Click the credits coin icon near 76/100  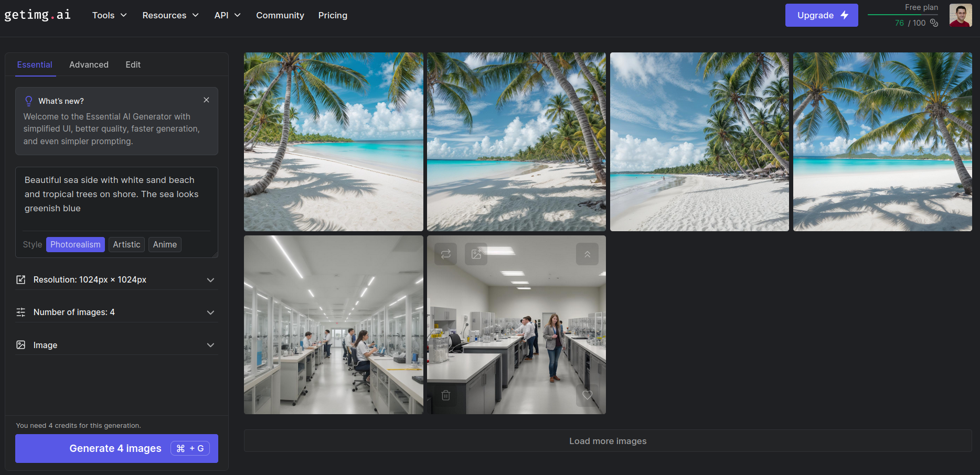(x=934, y=23)
